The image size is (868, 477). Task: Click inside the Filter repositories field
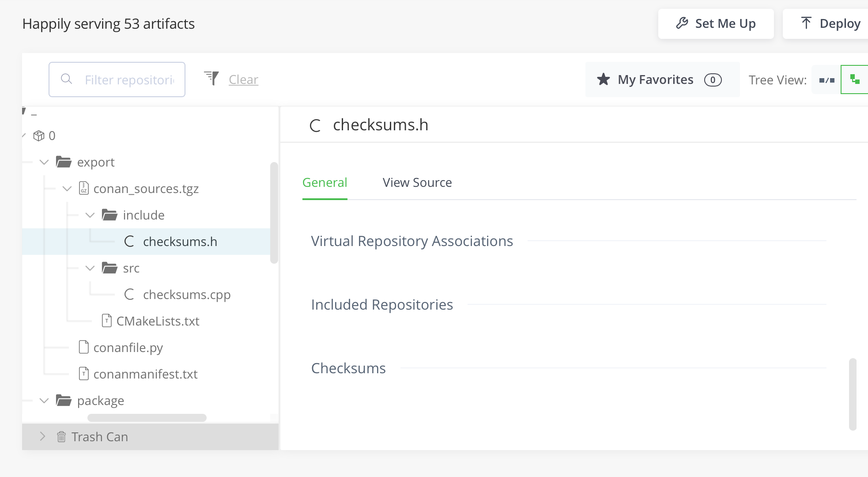(x=128, y=79)
